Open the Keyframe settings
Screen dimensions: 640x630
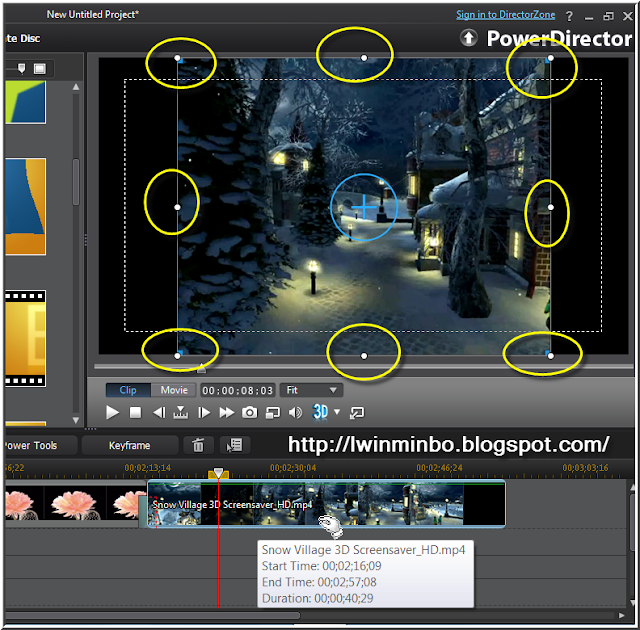tap(130, 445)
